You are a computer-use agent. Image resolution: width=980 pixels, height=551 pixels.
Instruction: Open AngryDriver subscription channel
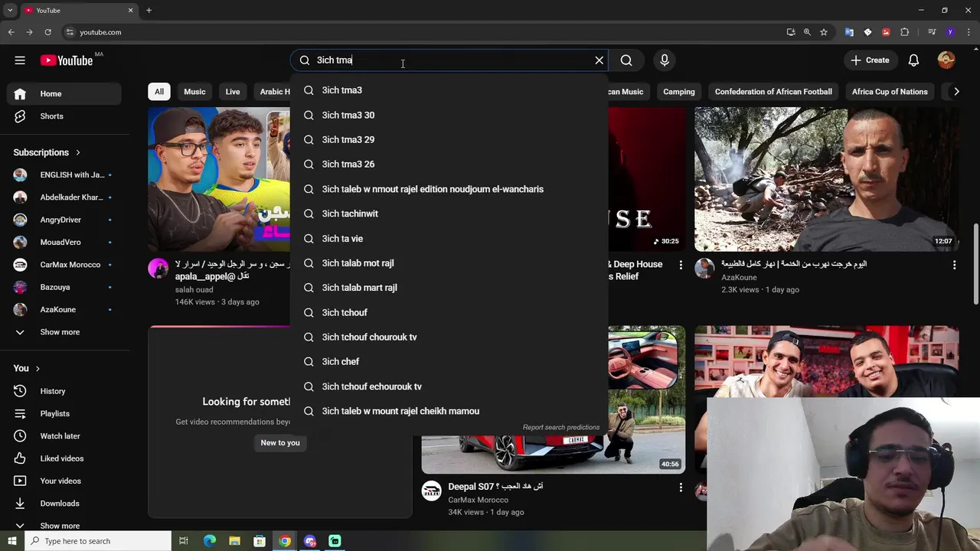pos(64,220)
